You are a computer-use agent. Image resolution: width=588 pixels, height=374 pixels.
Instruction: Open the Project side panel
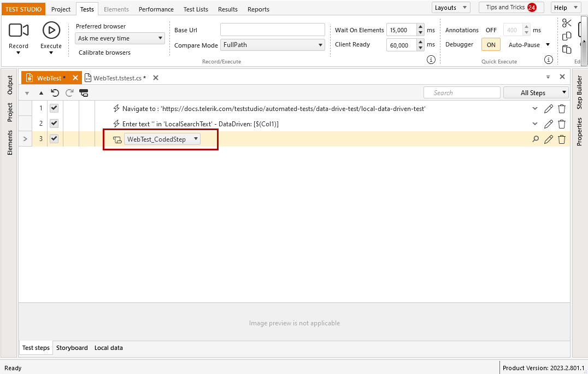pos(10,112)
